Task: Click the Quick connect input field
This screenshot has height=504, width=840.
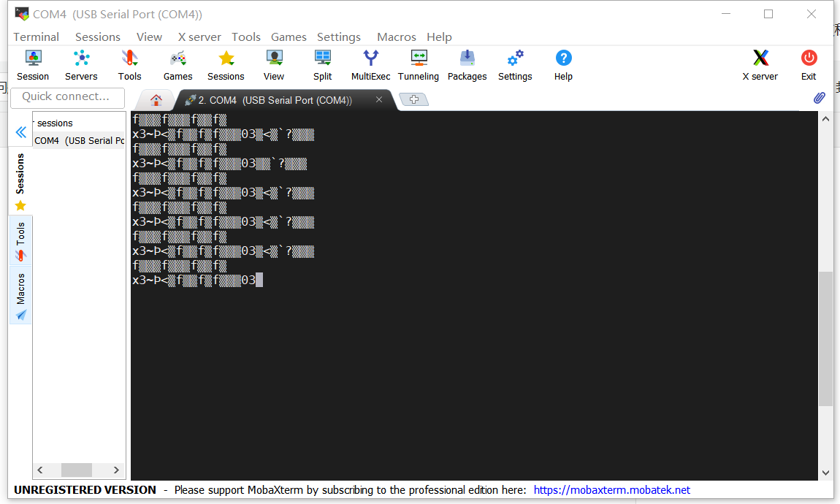Action: click(67, 97)
